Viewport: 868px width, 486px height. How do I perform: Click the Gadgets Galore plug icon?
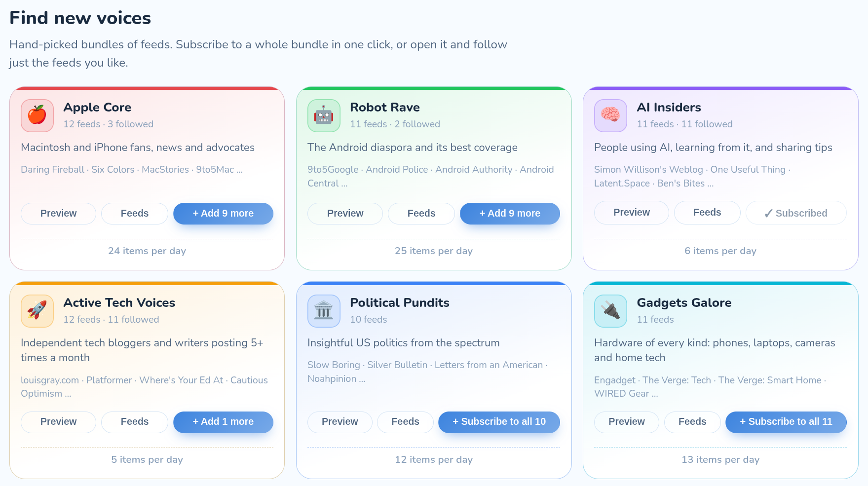tap(610, 311)
